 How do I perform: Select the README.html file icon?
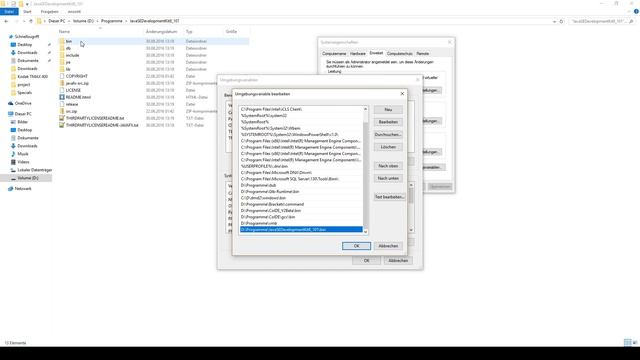coord(62,97)
